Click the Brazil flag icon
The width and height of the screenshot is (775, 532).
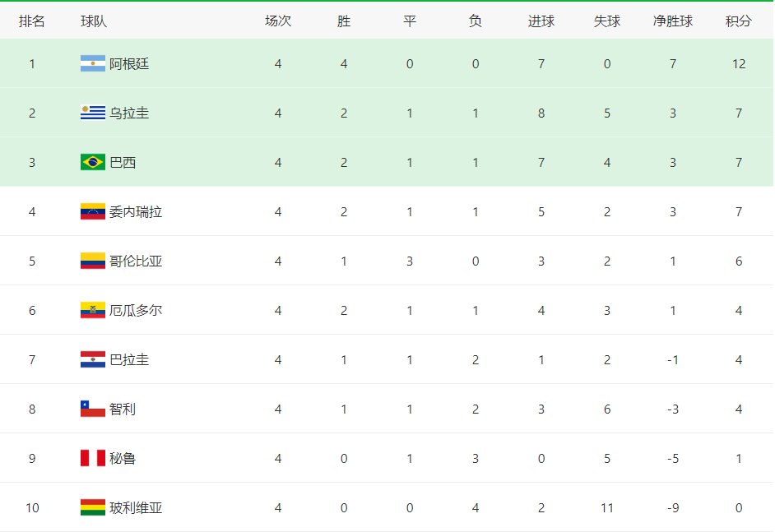point(93,162)
